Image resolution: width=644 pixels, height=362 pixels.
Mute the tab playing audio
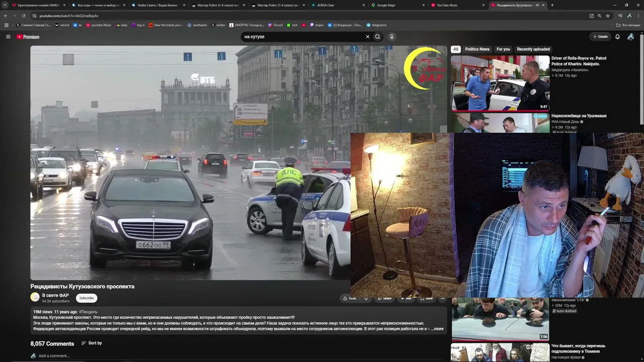point(537,5)
